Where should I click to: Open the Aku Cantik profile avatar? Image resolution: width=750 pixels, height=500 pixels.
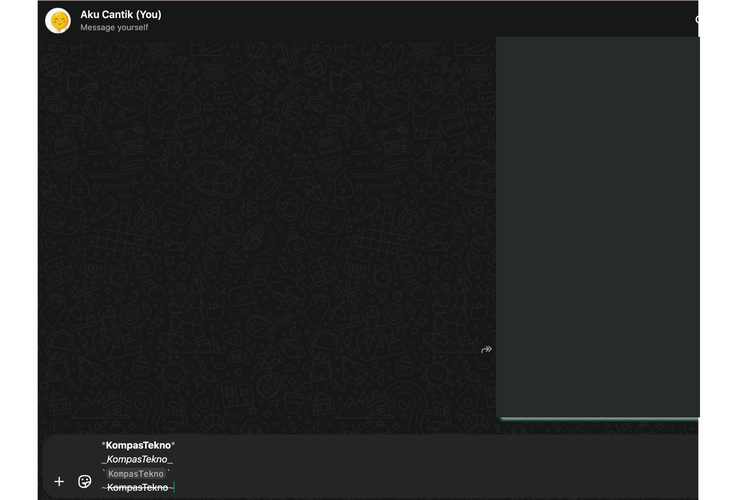tap(58, 20)
